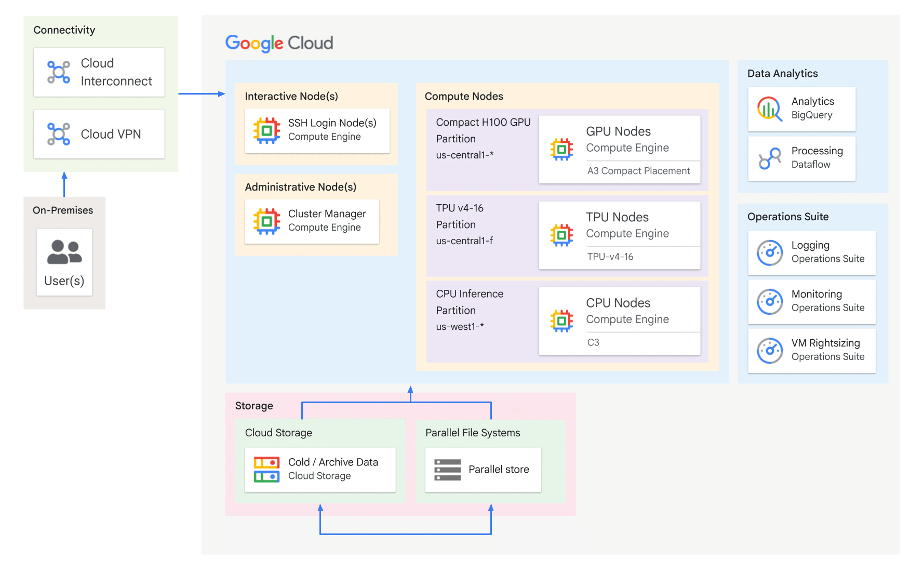Click the us-central1-f zone label
Viewport: 924px width, 561px height.
click(x=464, y=241)
